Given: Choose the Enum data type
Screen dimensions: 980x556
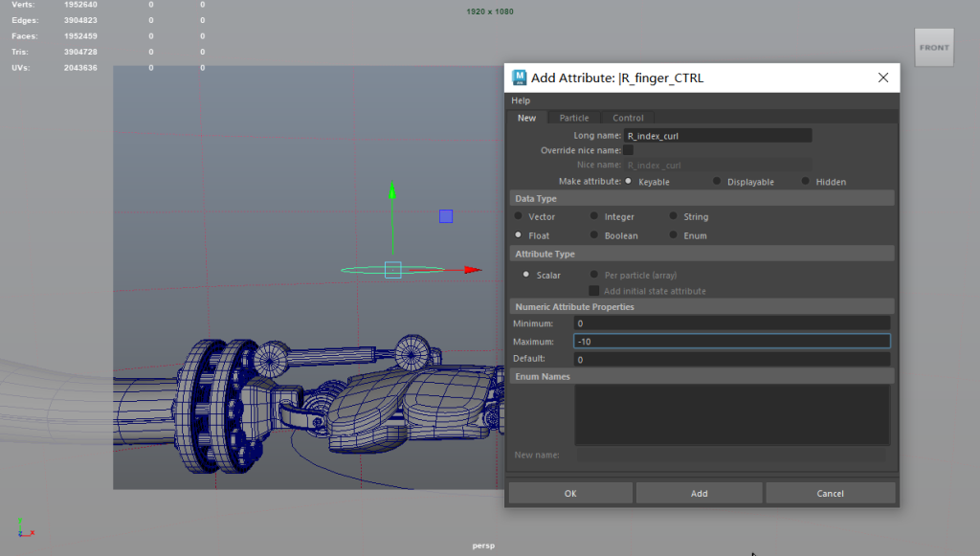Looking at the screenshot, I should coord(673,234).
